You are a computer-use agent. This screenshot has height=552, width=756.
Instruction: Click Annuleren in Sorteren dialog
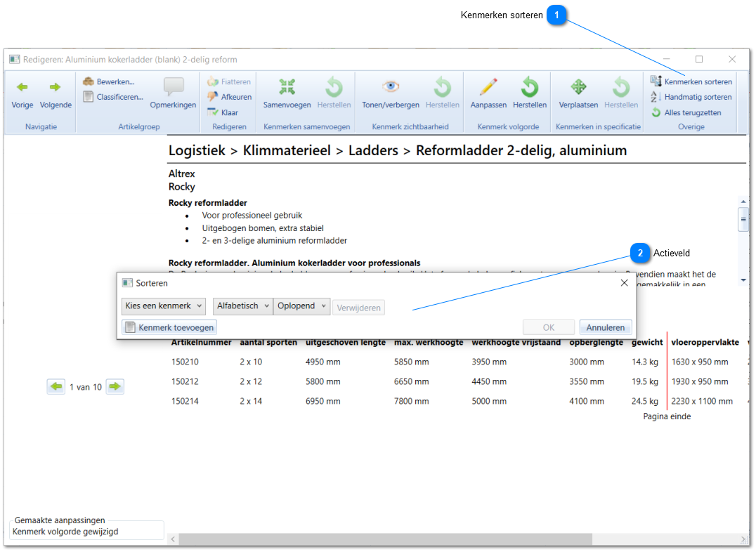tap(605, 328)
